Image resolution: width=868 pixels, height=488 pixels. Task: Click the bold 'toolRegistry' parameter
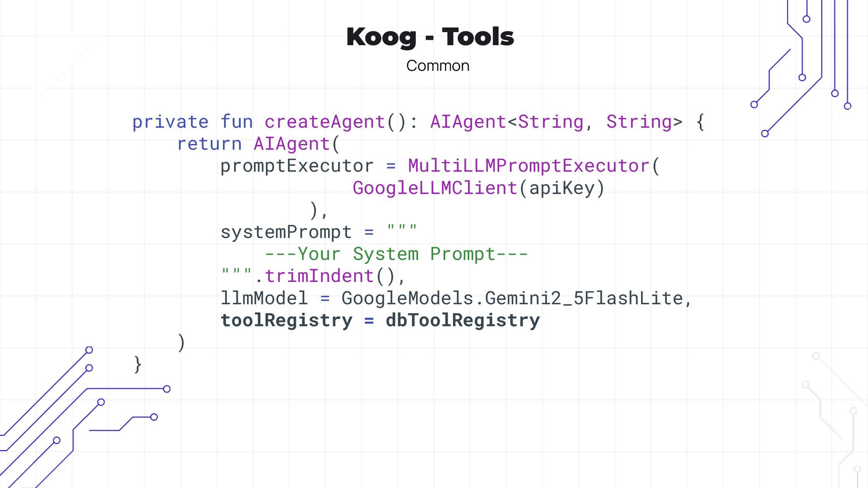point(286,320)
